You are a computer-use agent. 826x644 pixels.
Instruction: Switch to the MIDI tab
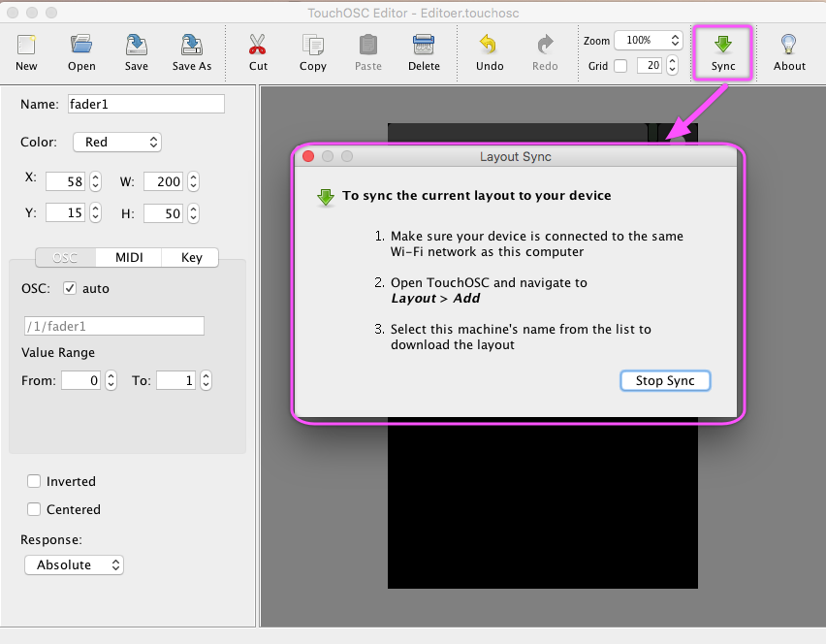click(129, 257)
